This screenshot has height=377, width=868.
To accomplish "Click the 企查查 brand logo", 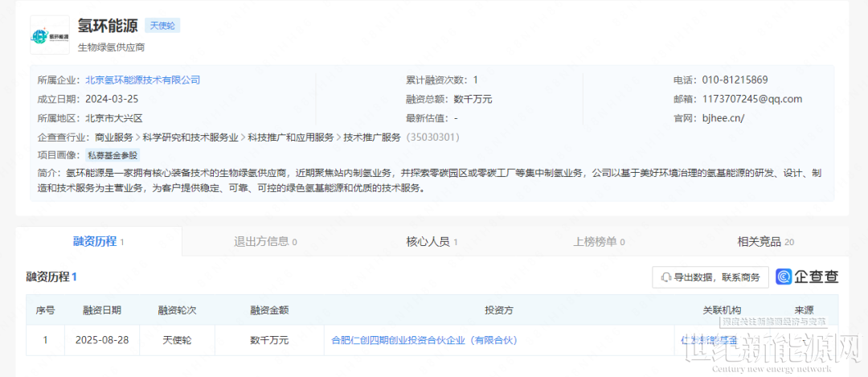I will [x=807, y=277].
